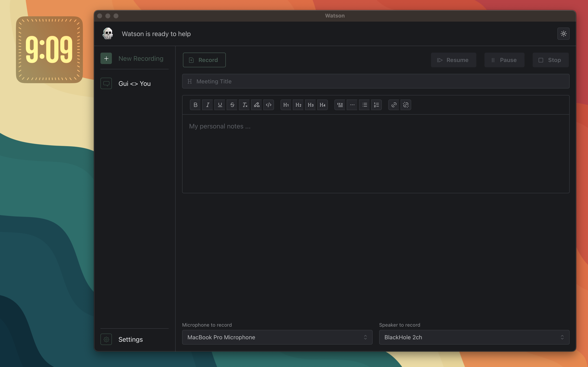Toggle bold formatting in editor toolbar

coord(195,105)
